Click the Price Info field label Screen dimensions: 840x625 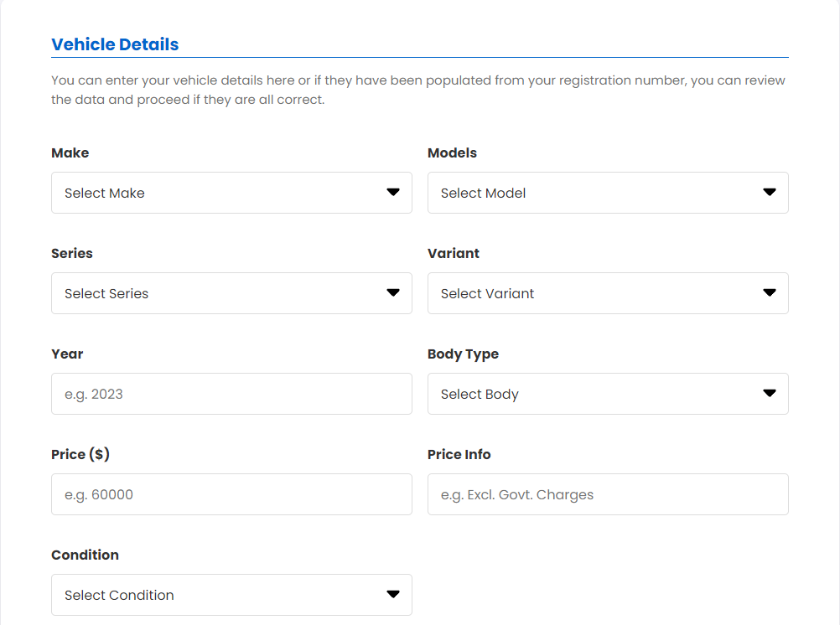(x=459, y=455)
